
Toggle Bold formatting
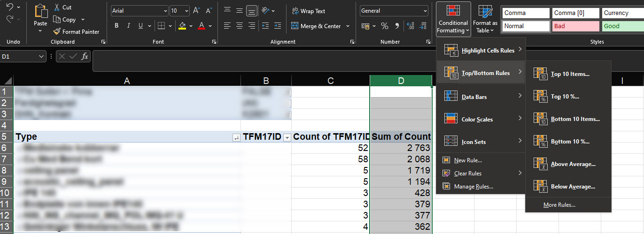(116, 26)
